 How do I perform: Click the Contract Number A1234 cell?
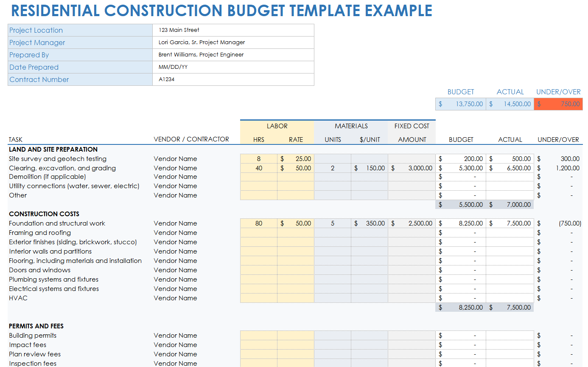point(233,79)
